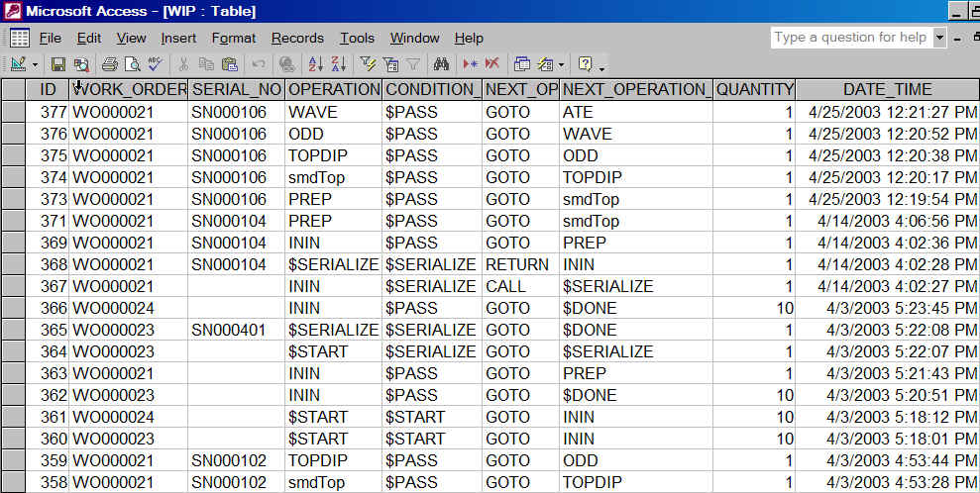Click the Filter By Form icon
Viewport: 980px width, 493px height.
pos(390,63)
